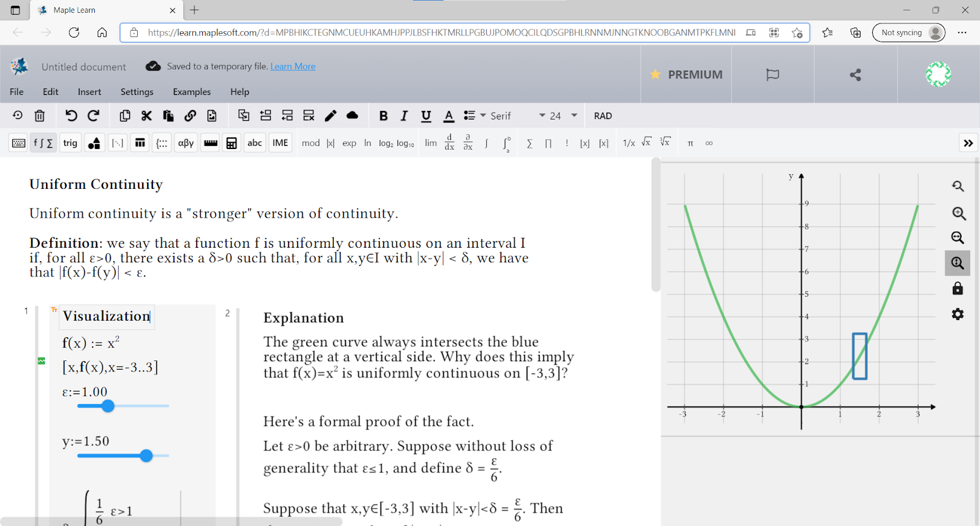The height and width of the screenshot is (526, 980).
Task: Toggle underline formatting
Action: [x=426, y=115]
